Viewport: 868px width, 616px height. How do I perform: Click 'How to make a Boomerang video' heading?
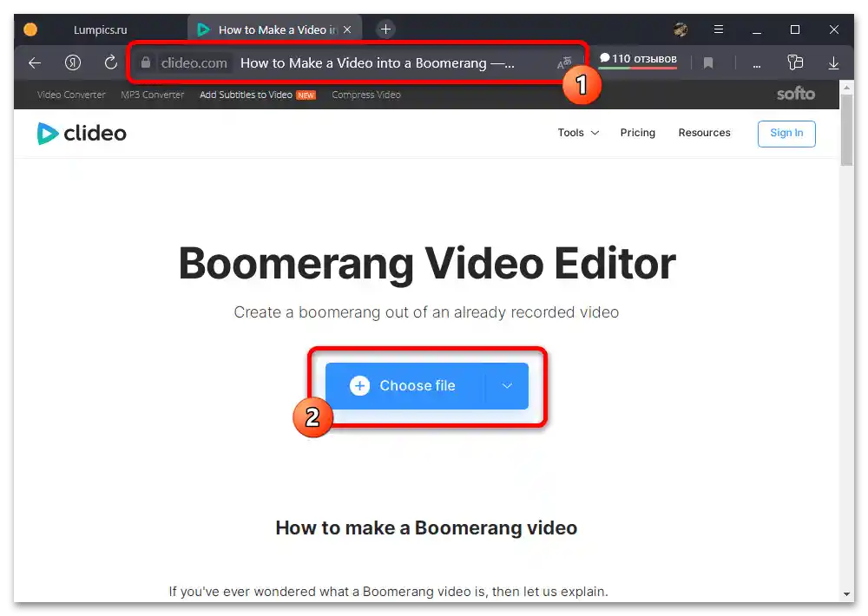pyautogui.click(x=426, y=528)
